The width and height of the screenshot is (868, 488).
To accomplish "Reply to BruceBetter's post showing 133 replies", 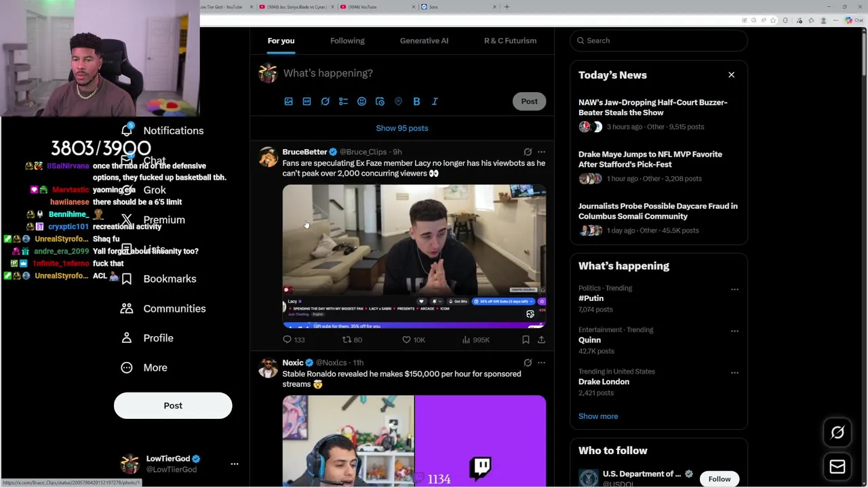I will pos(294,340).
